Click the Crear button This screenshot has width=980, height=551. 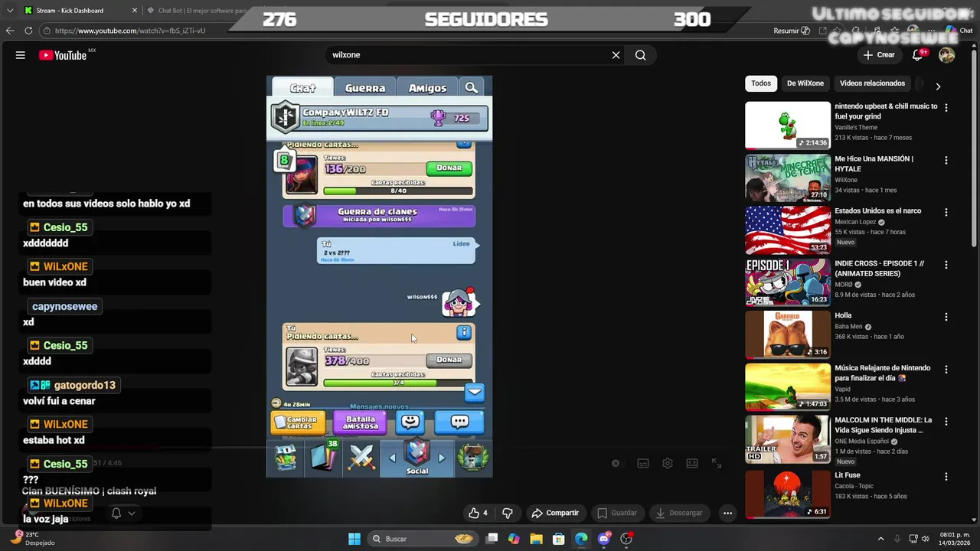point(879,55)
